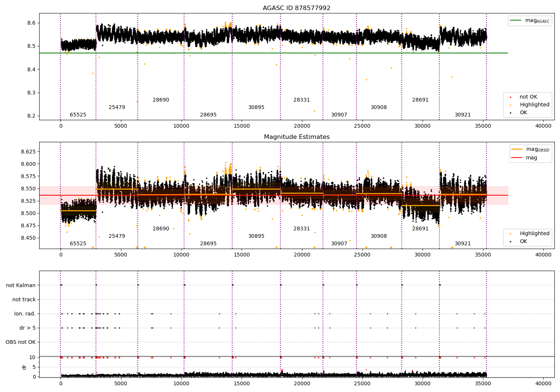Click the 'not Kalman' row label
The width and height of the screenshot is (560, 392).
pos(21,286)
